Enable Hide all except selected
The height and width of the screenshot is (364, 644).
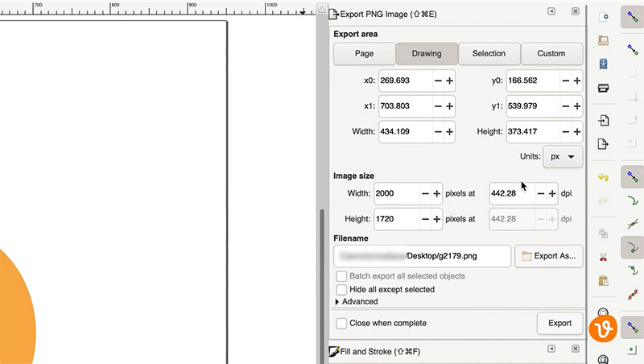tap(341, 290)
